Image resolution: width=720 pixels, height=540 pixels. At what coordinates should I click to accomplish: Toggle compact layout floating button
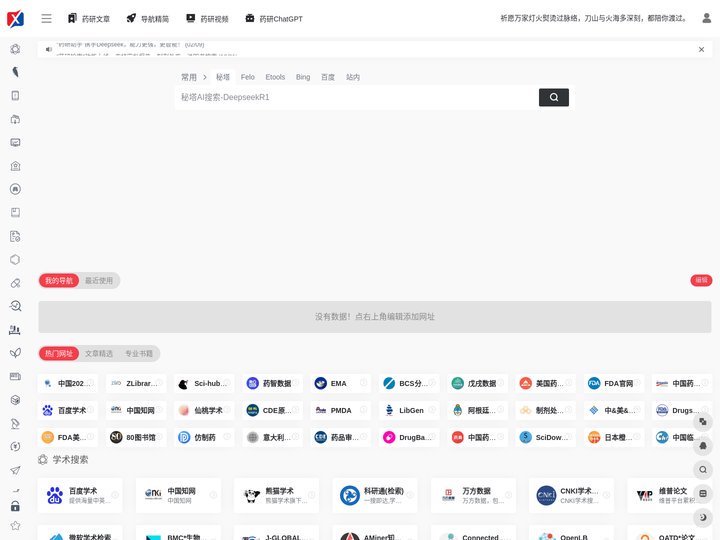703,494
